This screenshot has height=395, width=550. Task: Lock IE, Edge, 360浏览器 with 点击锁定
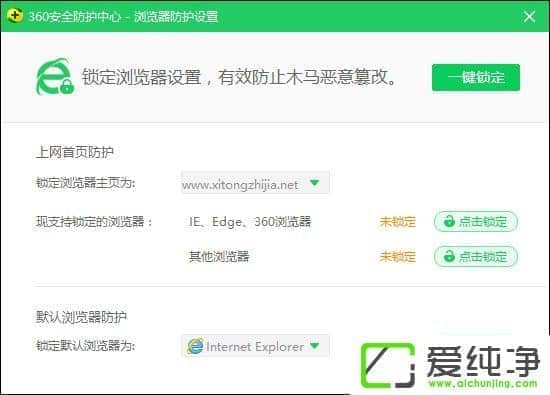pyautogui.click(x=476, y=221)
